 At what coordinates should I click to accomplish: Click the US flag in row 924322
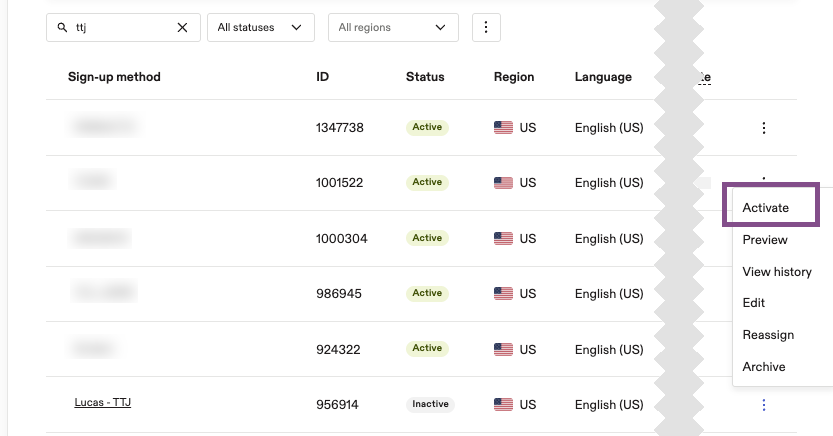point(503,349)
